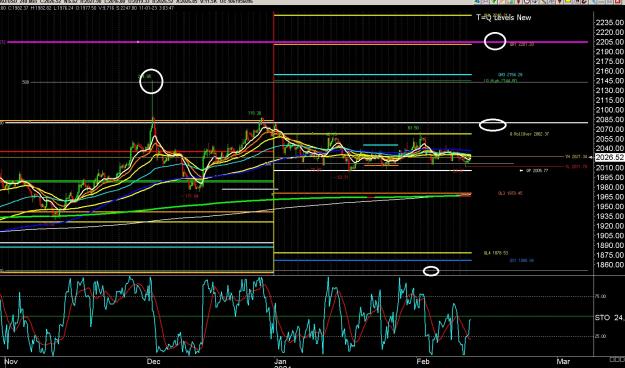The height and width of the screenshot is (368, 625).
Task: Click the 2085.00 price axis label
Action: pos(610,120)
